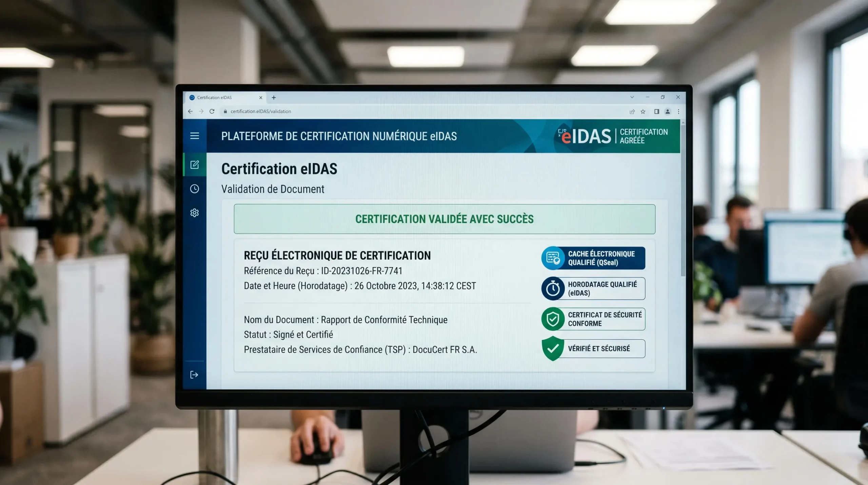Click the browser forward arrow

[x=201, y=111]
